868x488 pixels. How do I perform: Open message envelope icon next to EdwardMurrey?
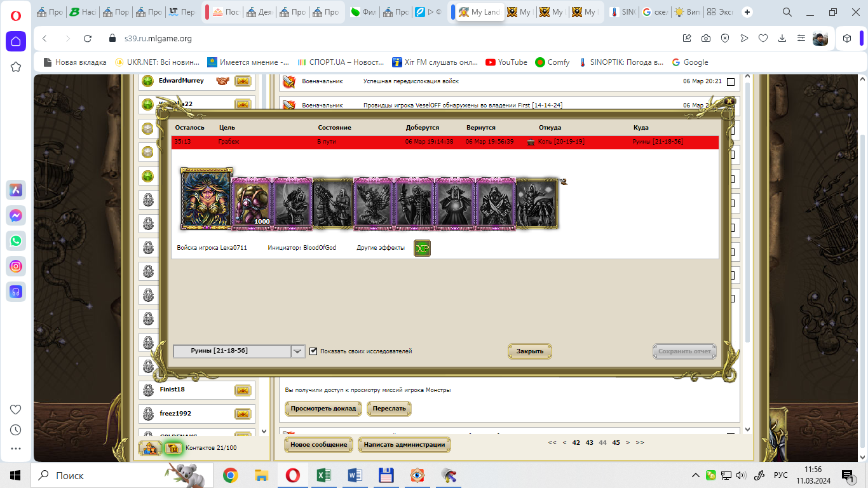(x=243, y=81)
